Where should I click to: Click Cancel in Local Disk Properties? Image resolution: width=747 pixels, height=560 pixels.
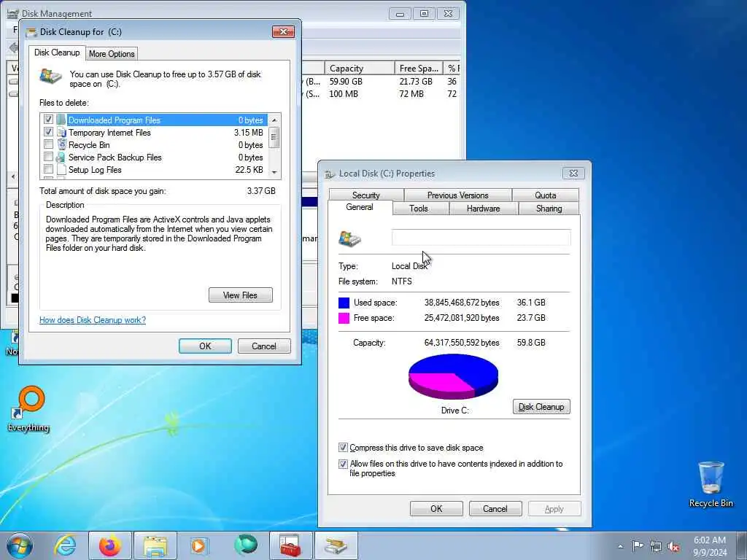495,508
